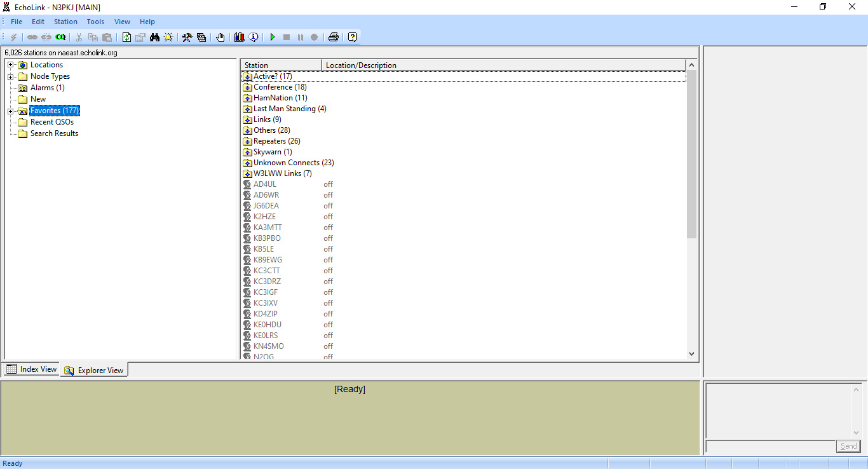Image resolution: width=868 pixels, height=469 pixels.
Task: Open the Unknown Connects (23) folder
Action: coord(294,163)
